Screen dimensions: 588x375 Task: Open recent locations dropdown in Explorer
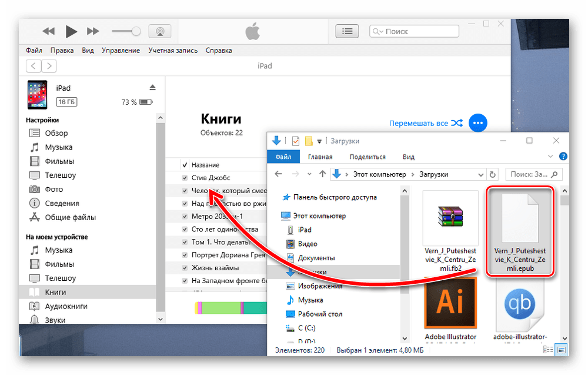[309, 174]
